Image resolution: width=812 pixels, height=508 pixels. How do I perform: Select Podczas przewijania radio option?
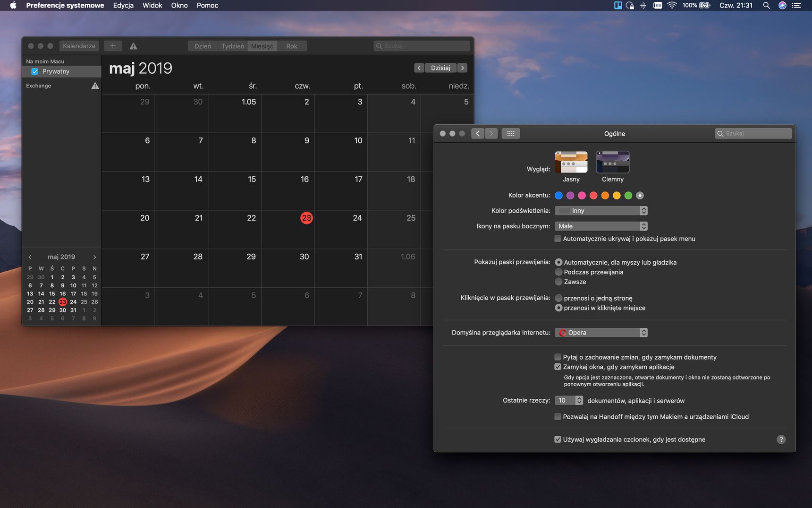558,272
